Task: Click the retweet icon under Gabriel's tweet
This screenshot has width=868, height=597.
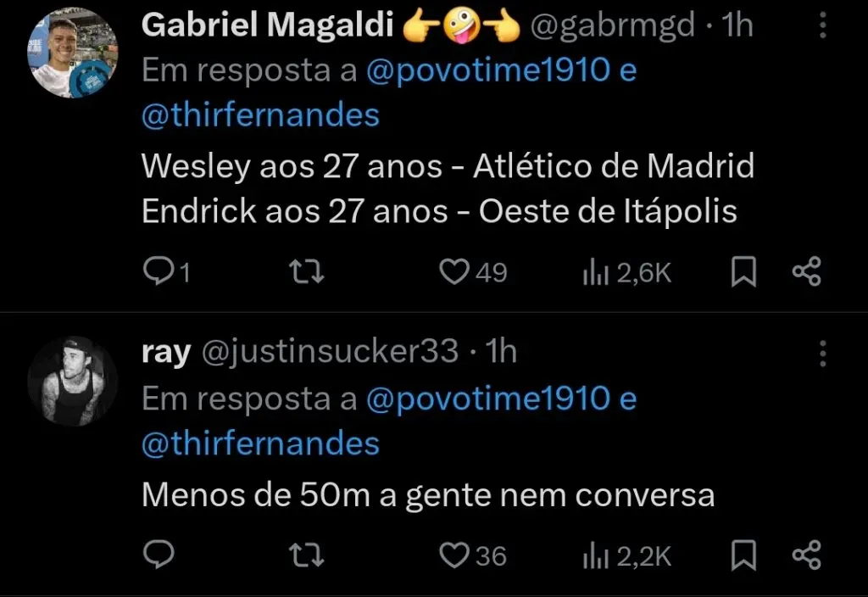Action: (306, 271)
